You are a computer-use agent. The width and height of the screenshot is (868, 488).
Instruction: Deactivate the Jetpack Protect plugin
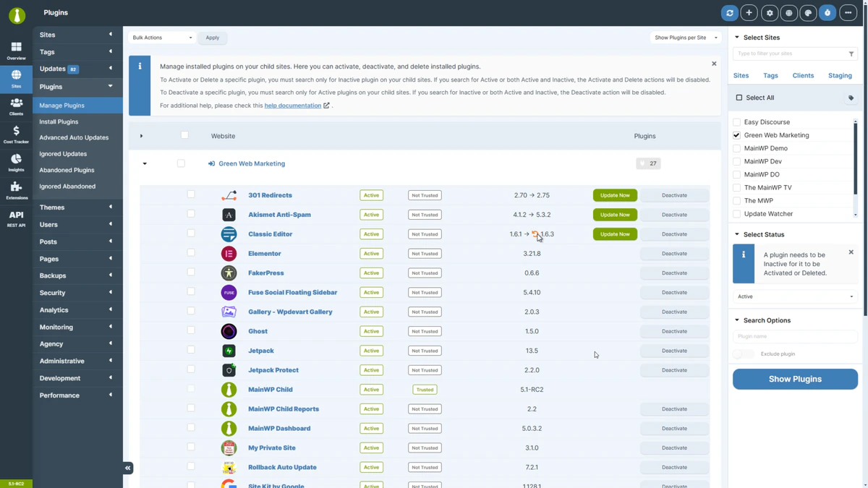click(674, 370)
